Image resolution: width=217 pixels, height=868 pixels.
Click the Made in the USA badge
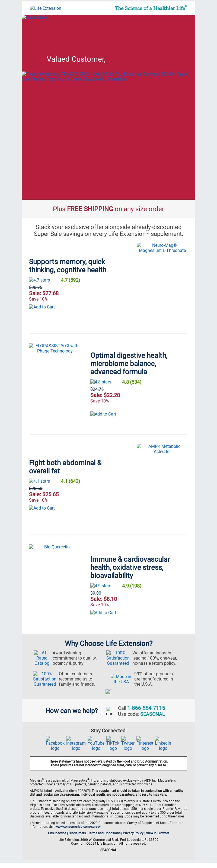[x=121, y=678]
